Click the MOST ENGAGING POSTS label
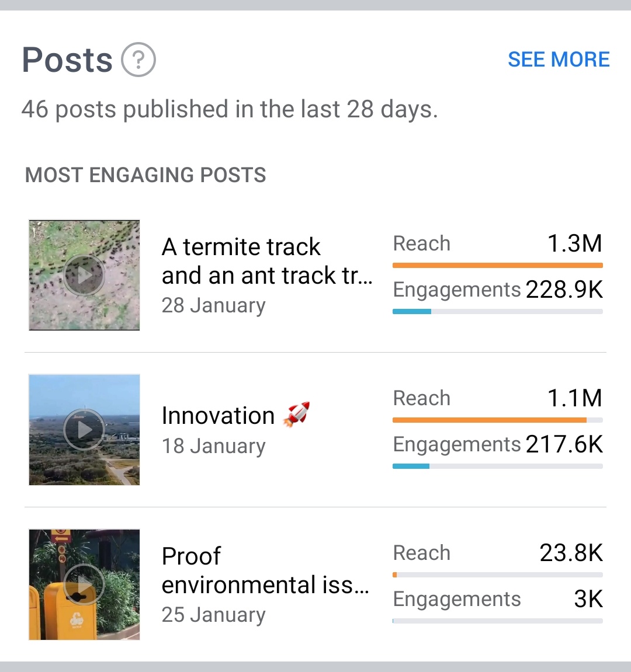The image size is (631, 672). coord(145,175)
